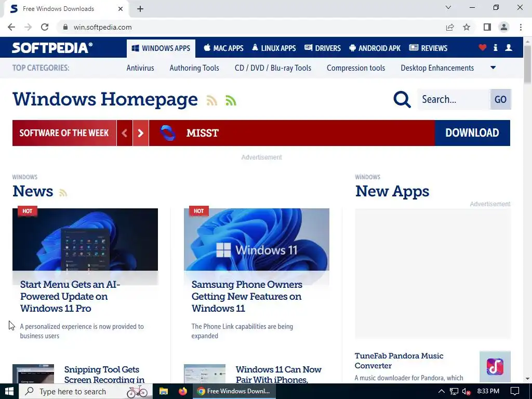Open the favorites heart icon

[482, 47]
